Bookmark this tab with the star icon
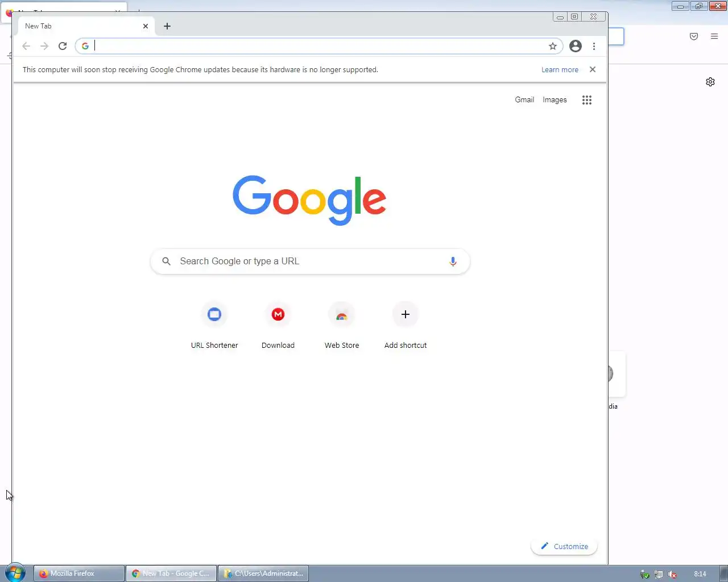The image size is (728, 582). point(552,46)
